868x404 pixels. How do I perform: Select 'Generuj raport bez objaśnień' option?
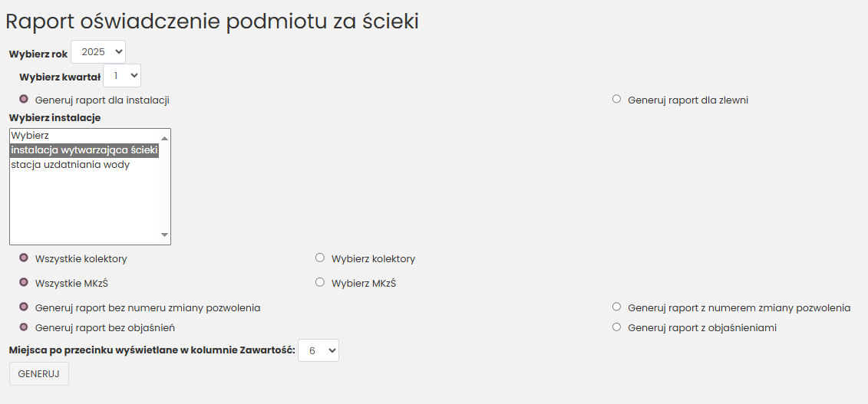pos(24,327)
